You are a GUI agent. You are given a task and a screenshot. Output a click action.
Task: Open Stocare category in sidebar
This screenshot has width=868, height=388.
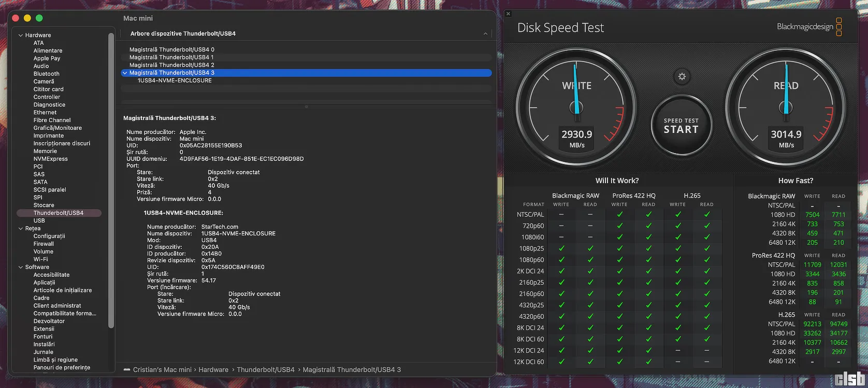[x=44, y=205]
